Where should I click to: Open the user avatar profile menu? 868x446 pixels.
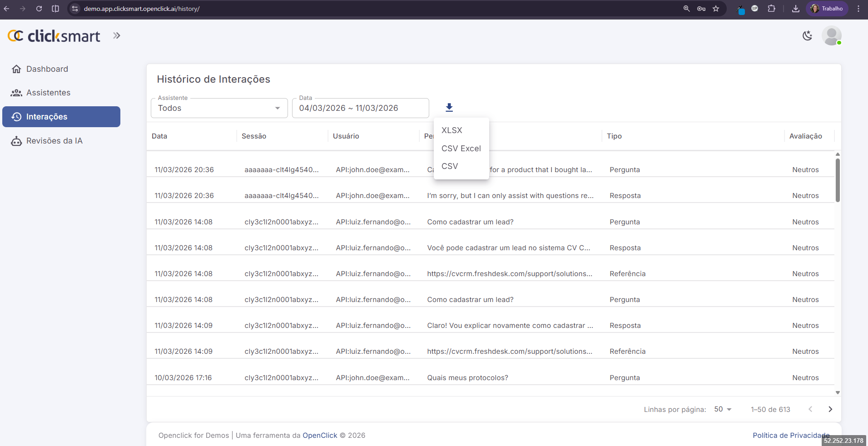831,36
